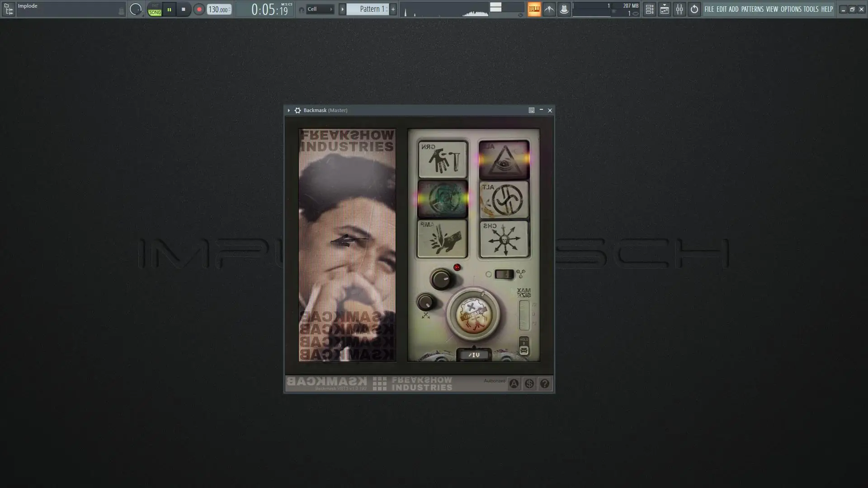Expand the Backmask plugin options arrow
Image resolution: width=868 pixels, height=488 pixels.
click(288, 110)
